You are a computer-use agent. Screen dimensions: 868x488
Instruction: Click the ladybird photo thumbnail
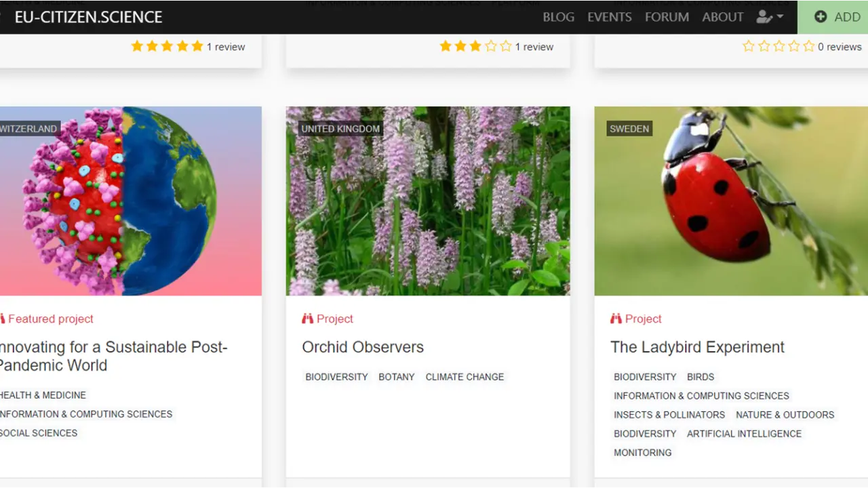click(x=730, y=201)
